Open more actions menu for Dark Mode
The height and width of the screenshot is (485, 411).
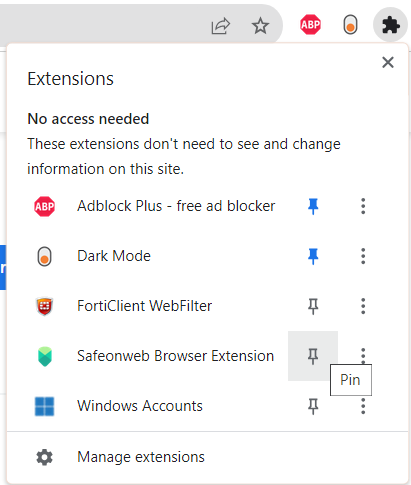363,256
